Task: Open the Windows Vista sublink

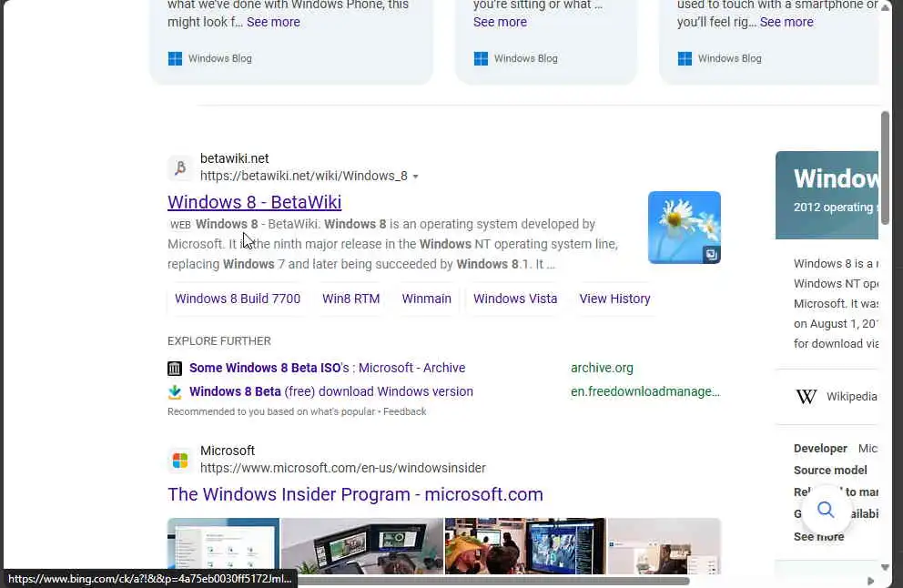Action: click(x=515, y=299)
